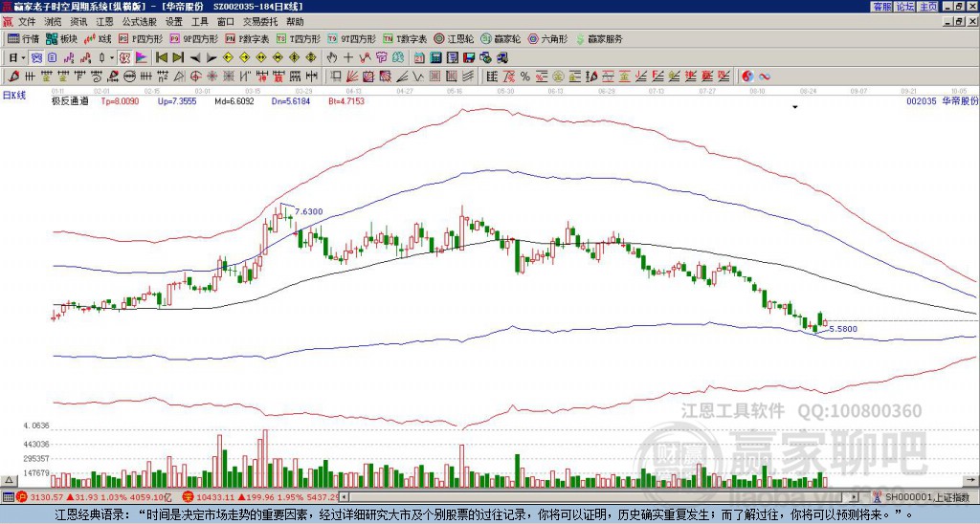Viewport: 980px width, 524px height.
Task: Open 赢家服务 services
Action: pyautogui.click(x=599, y=38)
